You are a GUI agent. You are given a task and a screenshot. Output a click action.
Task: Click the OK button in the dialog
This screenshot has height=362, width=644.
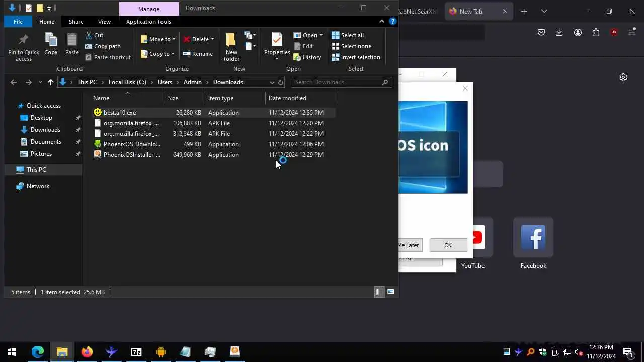click(x=448, y=245)
